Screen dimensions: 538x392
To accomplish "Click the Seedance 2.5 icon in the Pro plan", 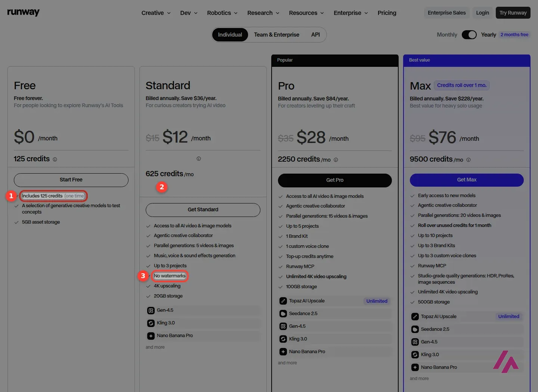I will [283, 314].
